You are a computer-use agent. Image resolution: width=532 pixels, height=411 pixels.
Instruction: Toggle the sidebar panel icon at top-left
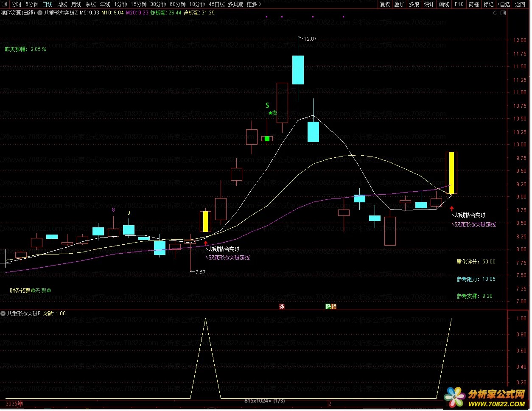pyautogui.click(x=5, y=4)
